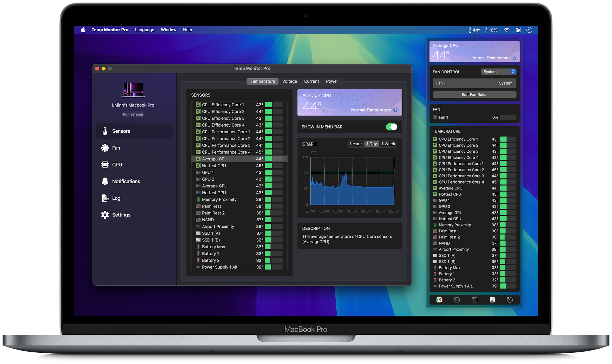The height and width of the screenshot is (364, 612).
Task: Open the Apple menu
Action: pos(83,30)
